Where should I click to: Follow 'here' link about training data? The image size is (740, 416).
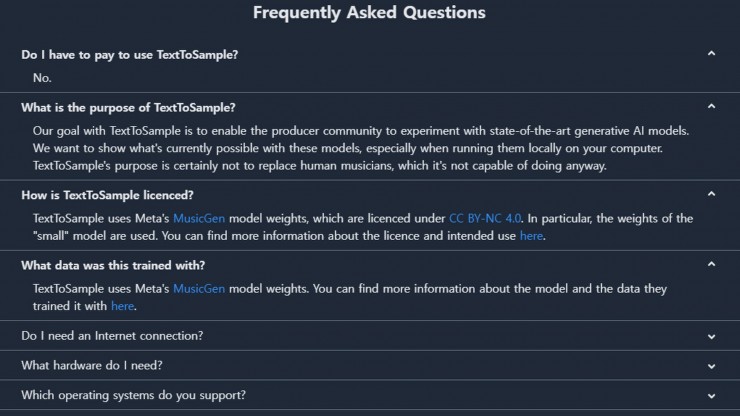tap(122, 306)
